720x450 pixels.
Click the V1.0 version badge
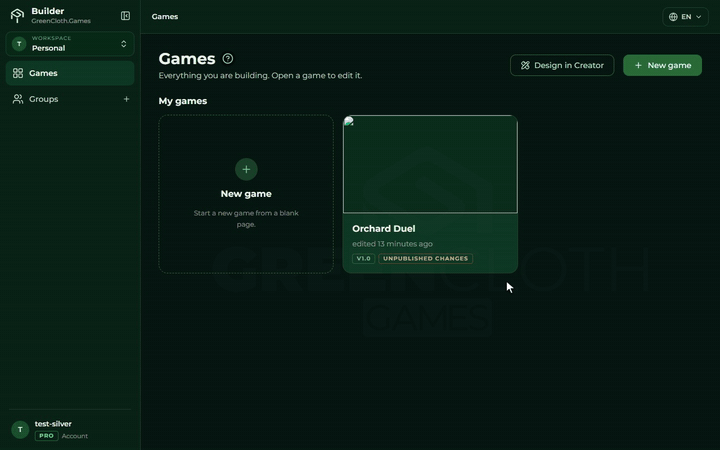pos(363,259)
